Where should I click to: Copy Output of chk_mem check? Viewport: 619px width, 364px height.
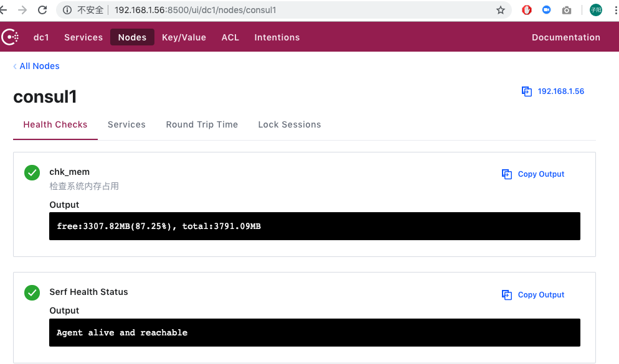534,174
